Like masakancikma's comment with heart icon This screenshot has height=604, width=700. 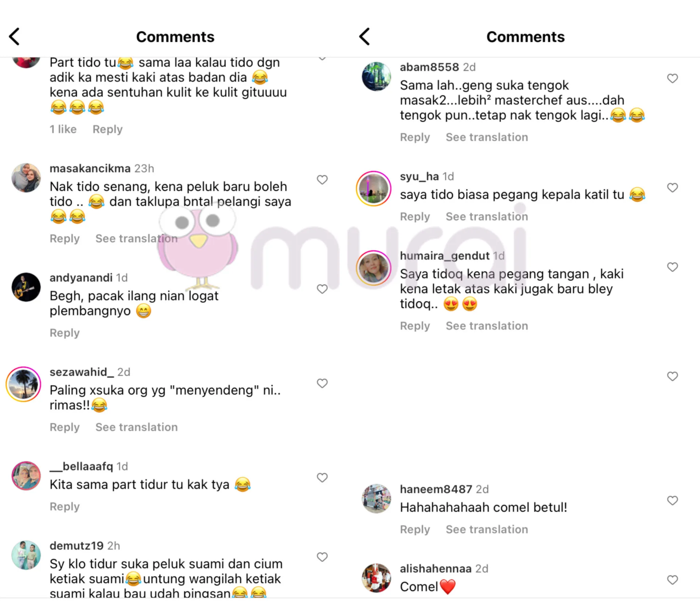point(322,180)
